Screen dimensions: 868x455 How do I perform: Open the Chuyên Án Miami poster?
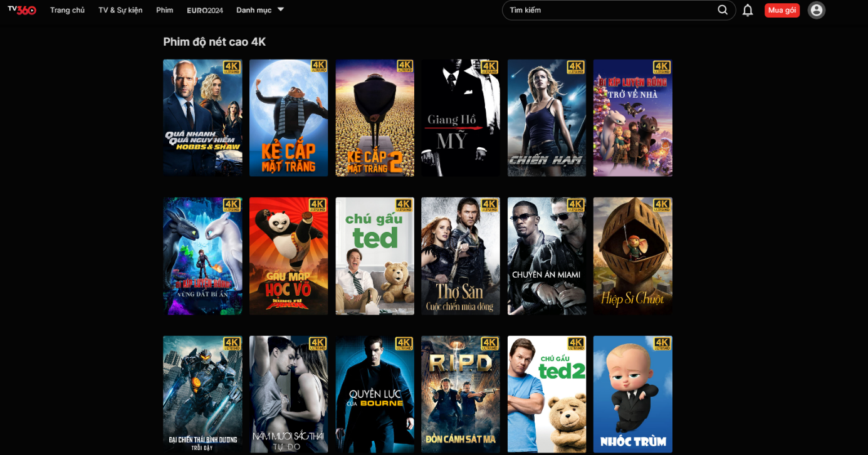(546, 256)
